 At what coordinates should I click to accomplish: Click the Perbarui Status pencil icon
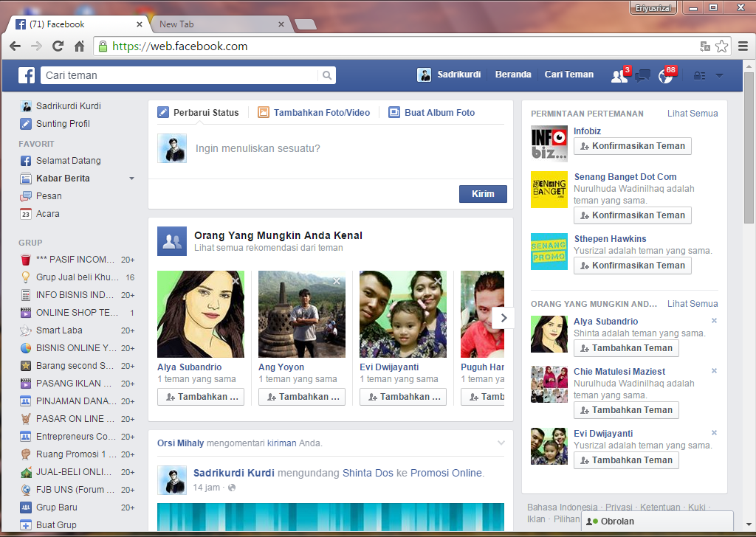tap(163, 112)
